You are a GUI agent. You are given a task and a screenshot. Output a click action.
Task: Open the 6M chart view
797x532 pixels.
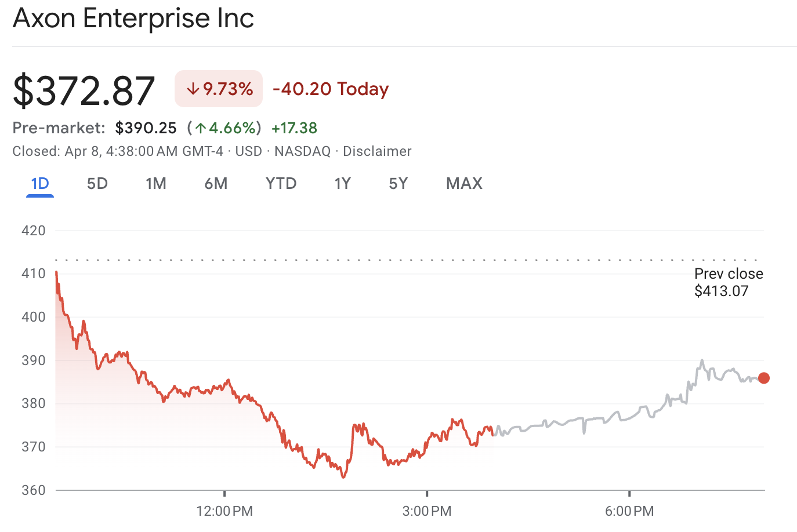[216, 184]
